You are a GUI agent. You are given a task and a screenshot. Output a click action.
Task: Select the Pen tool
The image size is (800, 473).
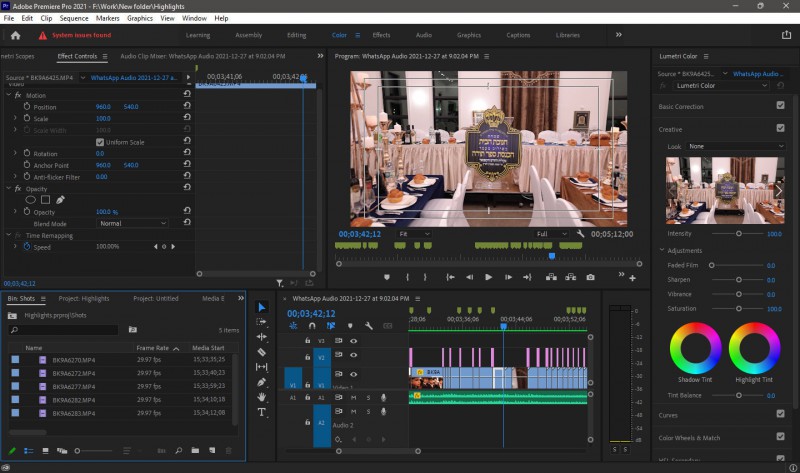(x=262, y=382)
